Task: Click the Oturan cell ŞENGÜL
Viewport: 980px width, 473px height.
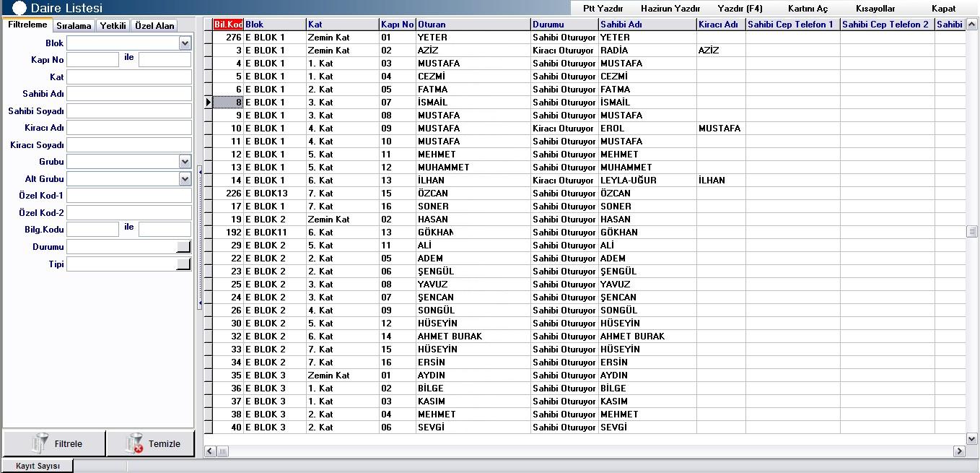Action: pos(473,272)
